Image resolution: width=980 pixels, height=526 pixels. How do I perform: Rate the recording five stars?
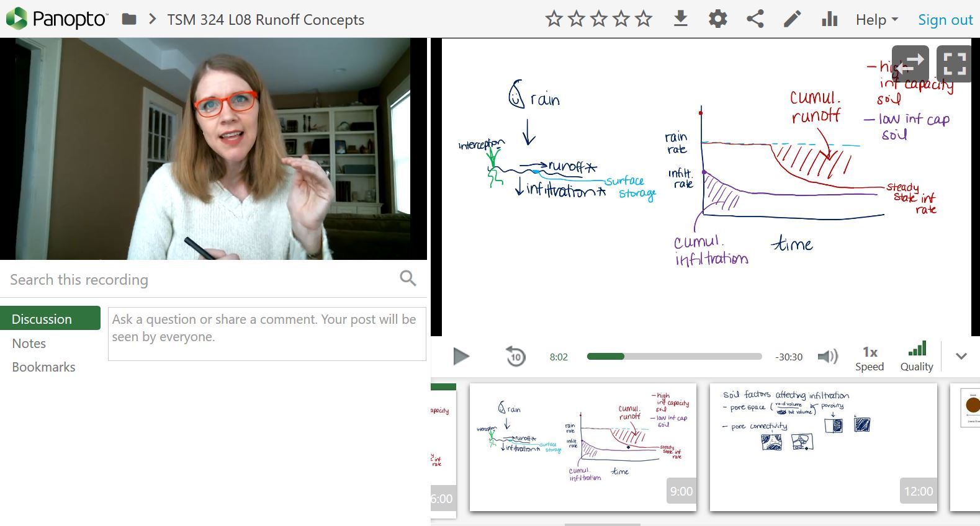[x=644, y=19]
